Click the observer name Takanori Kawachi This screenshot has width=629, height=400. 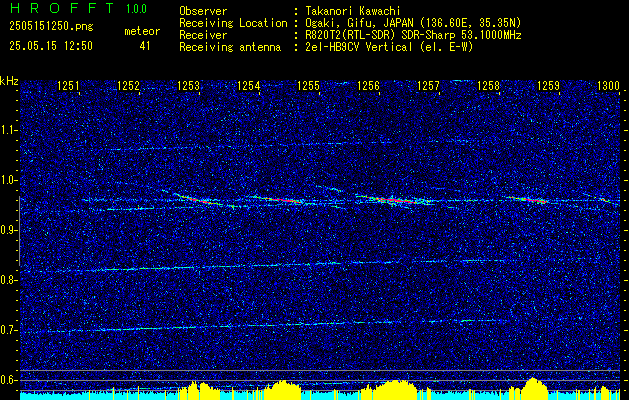click(x=352, y=11)
